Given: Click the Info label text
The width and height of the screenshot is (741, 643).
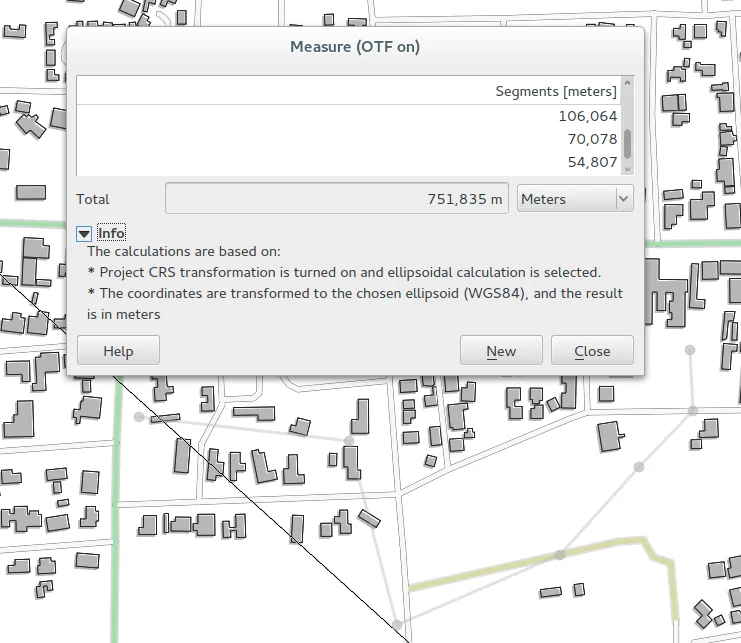Looking at the screenshot, I should [x=111, y=233].
